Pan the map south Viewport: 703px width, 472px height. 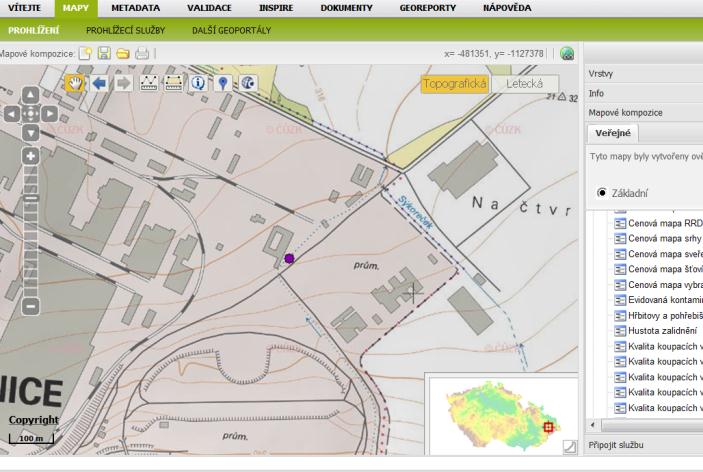[30, 133]
